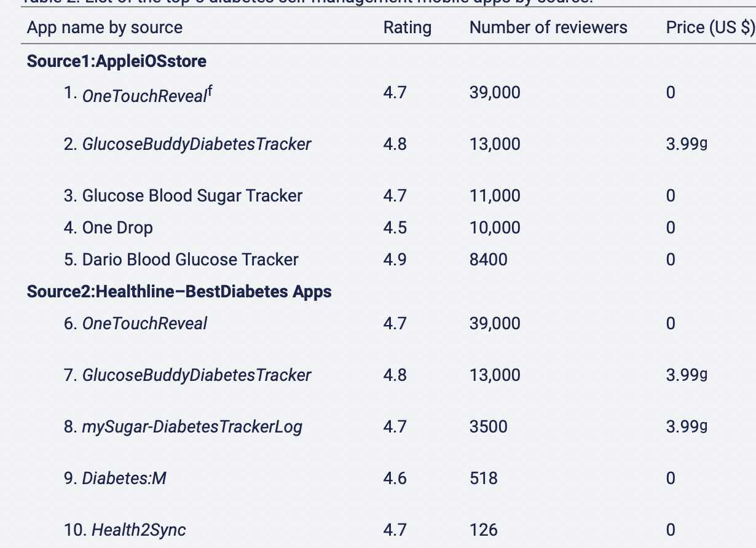Click the "Source2:Healthline–BestDiabetes Apps" heading
Viewport: 756px width, 548px height.
click(x=179, y=291)
